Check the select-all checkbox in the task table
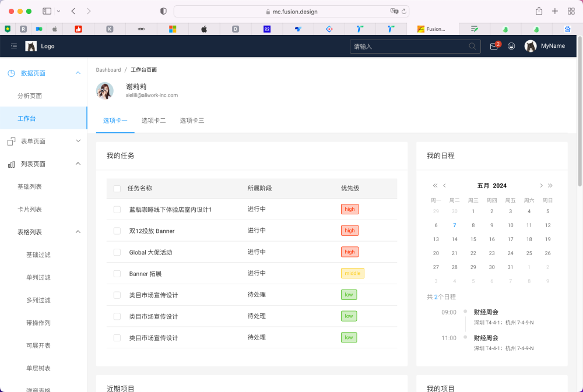 [x=117, y=189]
